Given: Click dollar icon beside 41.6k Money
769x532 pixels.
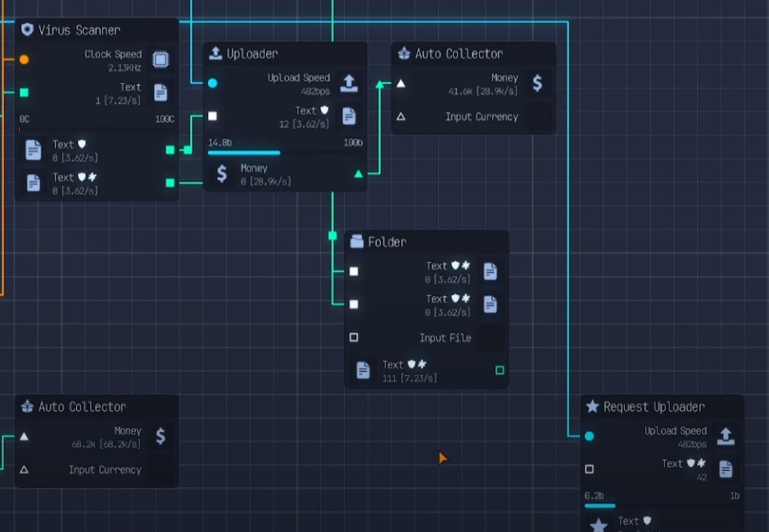Looking at the screenshot, I should (536, 83).
